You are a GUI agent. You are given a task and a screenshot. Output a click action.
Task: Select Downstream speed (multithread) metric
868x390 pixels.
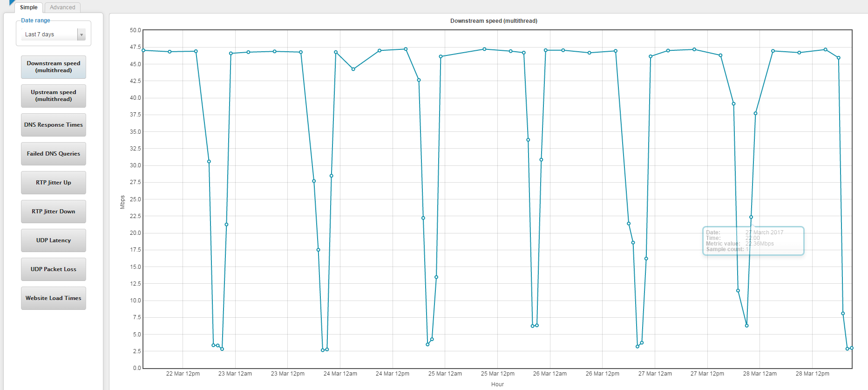(54, 67)
